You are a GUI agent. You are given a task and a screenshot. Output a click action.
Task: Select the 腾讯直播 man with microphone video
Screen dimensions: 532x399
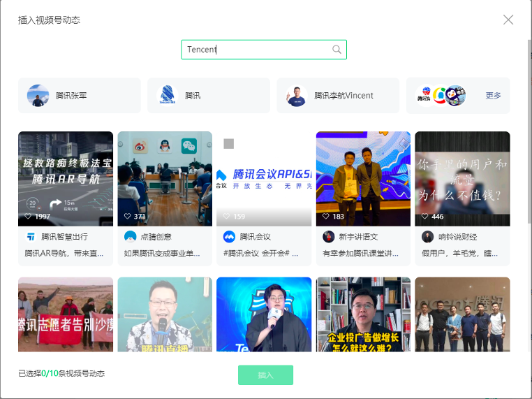[x=165, y=314]
